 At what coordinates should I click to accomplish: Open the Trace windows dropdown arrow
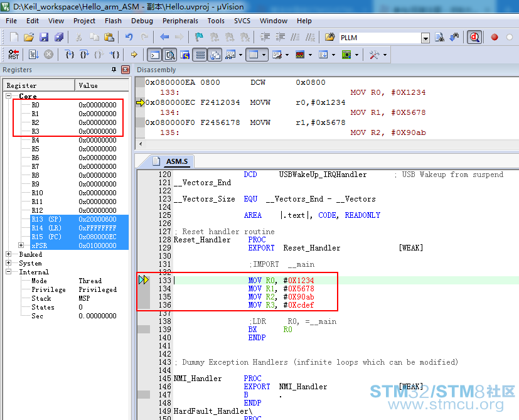333,55
